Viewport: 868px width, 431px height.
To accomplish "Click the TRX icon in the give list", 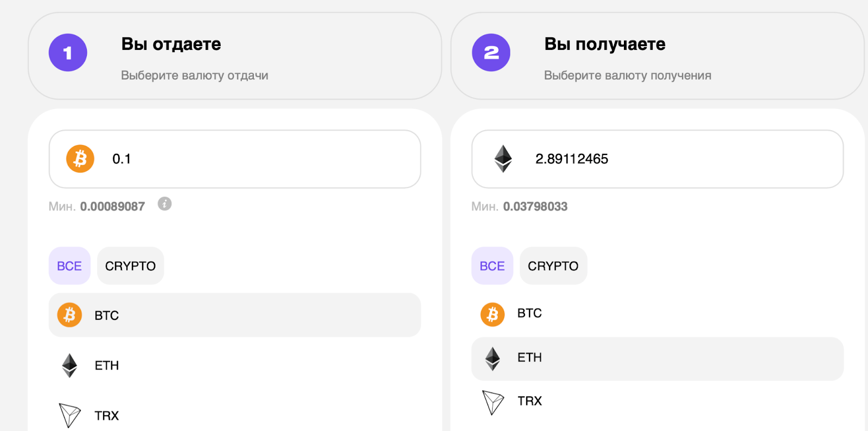I will pos(69,416).
